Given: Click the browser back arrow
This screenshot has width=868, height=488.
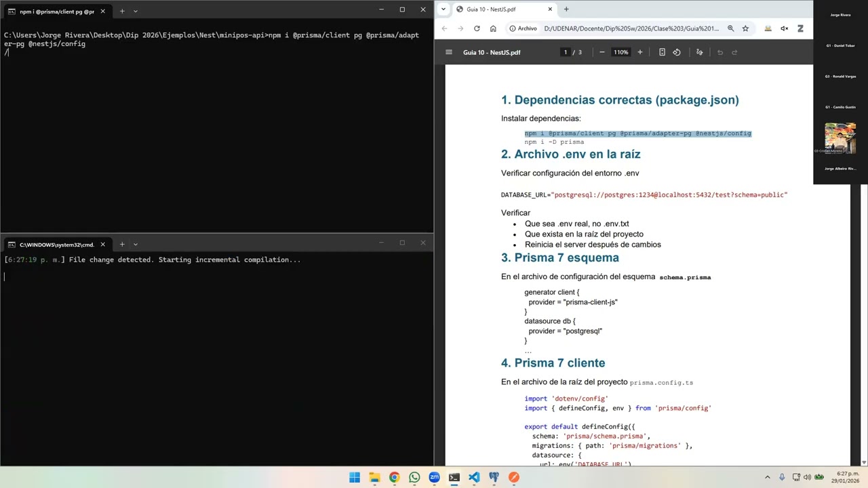Looking at the screenshot, I should 444,28.
